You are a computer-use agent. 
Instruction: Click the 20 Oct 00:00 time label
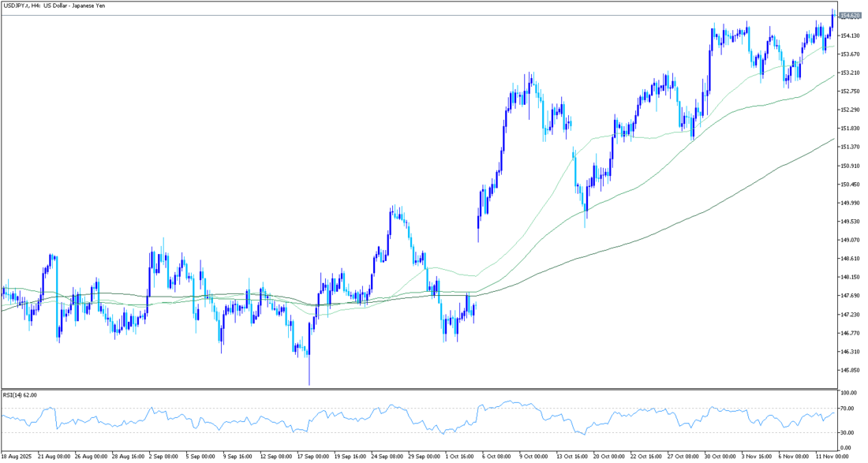[610, 456]
